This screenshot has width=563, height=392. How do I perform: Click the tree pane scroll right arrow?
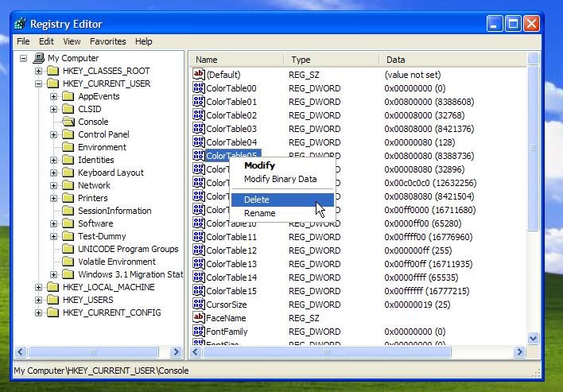[x=176, y=351]
